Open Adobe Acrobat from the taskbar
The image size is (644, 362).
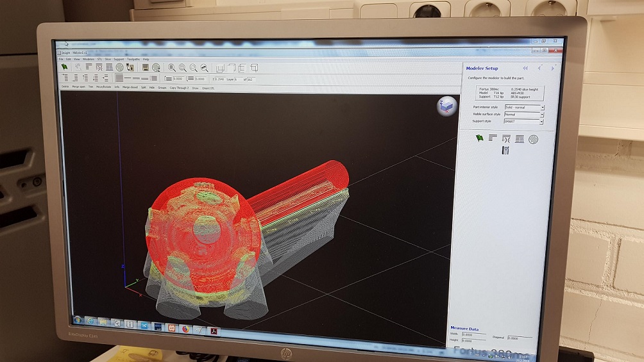click(214, 331)
